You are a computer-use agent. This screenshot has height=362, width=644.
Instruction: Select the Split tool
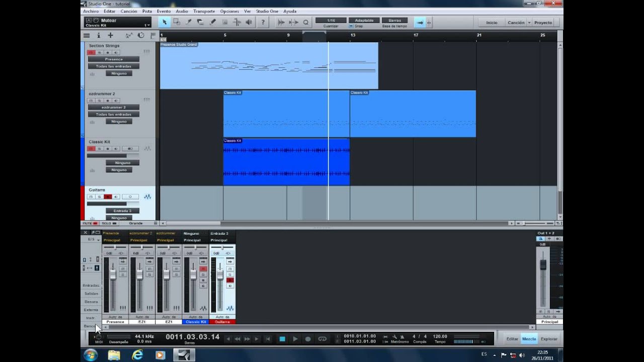[189, 22]
